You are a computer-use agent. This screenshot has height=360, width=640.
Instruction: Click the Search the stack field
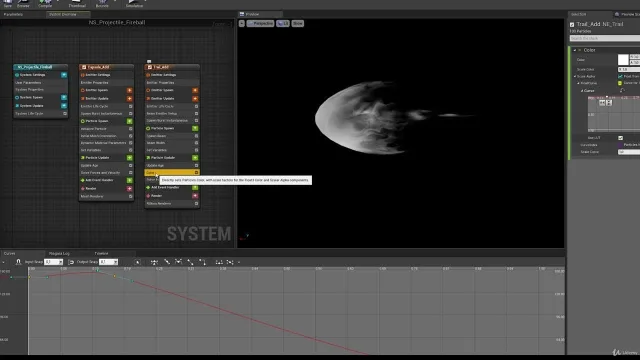pyautogui.click(x=604, y=38)
